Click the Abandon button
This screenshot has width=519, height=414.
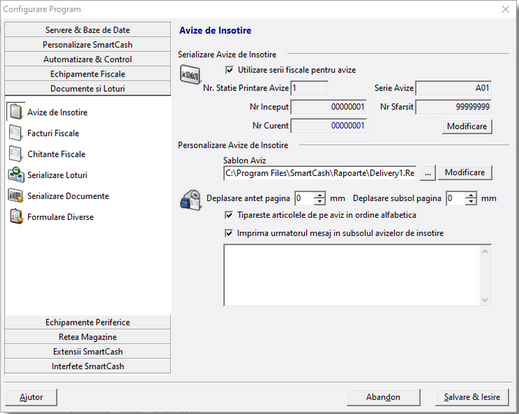click(x=383, y=397)
